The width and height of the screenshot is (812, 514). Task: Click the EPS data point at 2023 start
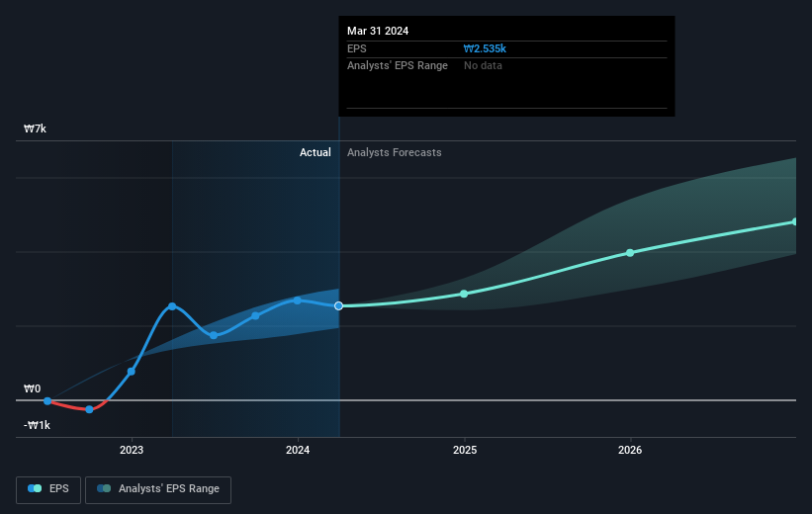(132, 371)
